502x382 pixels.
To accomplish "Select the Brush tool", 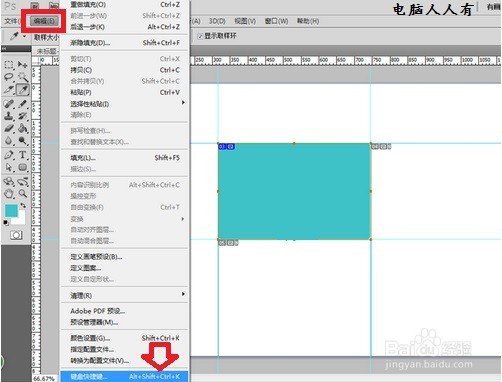I will pyautogui.click(x=23, y=104).
